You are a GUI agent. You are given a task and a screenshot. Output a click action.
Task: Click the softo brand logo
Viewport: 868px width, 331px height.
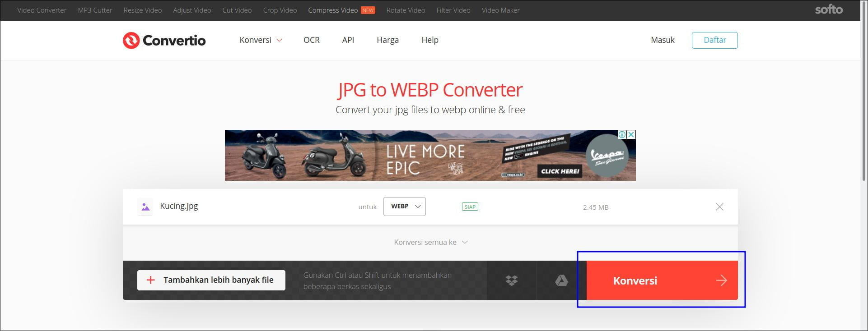coord(828,10)
